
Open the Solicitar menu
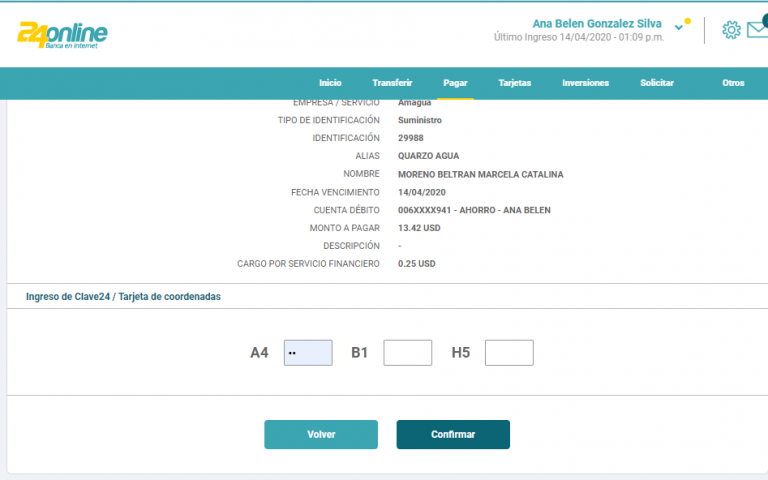click(x=657, y=83)
